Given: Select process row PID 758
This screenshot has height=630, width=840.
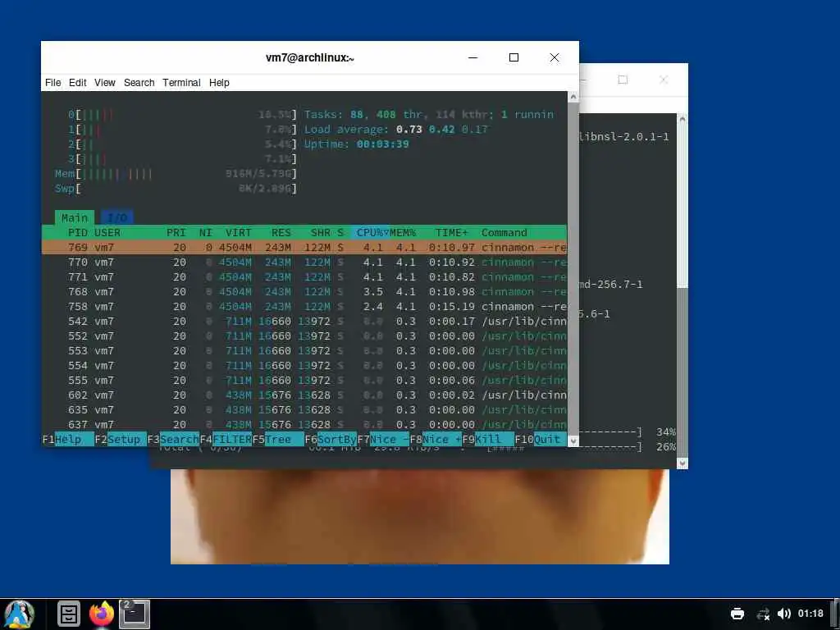Looking at the screenshot, I should [304, 307].
